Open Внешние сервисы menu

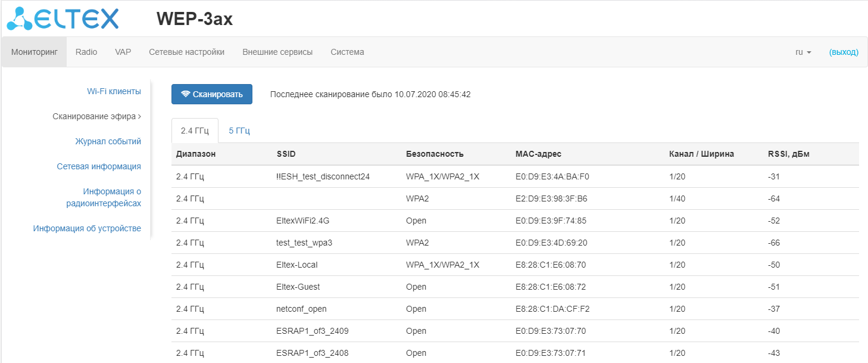[277, 52]
